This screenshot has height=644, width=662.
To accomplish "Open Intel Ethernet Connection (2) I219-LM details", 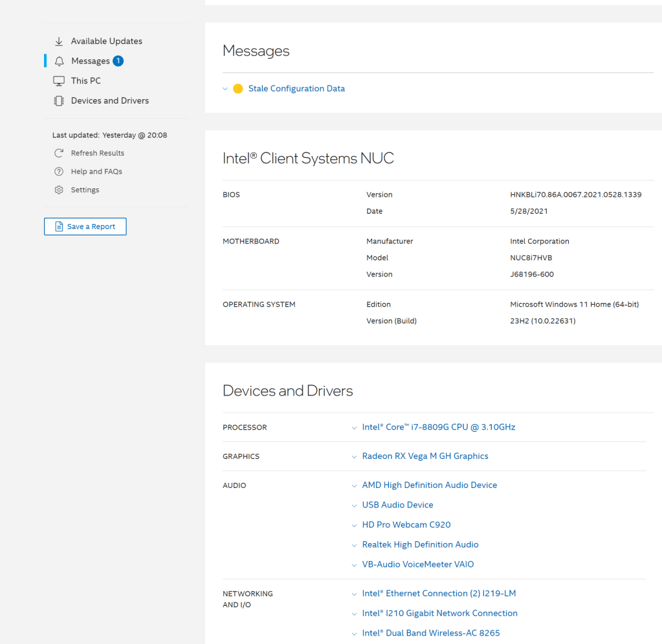I will point(439,594).
